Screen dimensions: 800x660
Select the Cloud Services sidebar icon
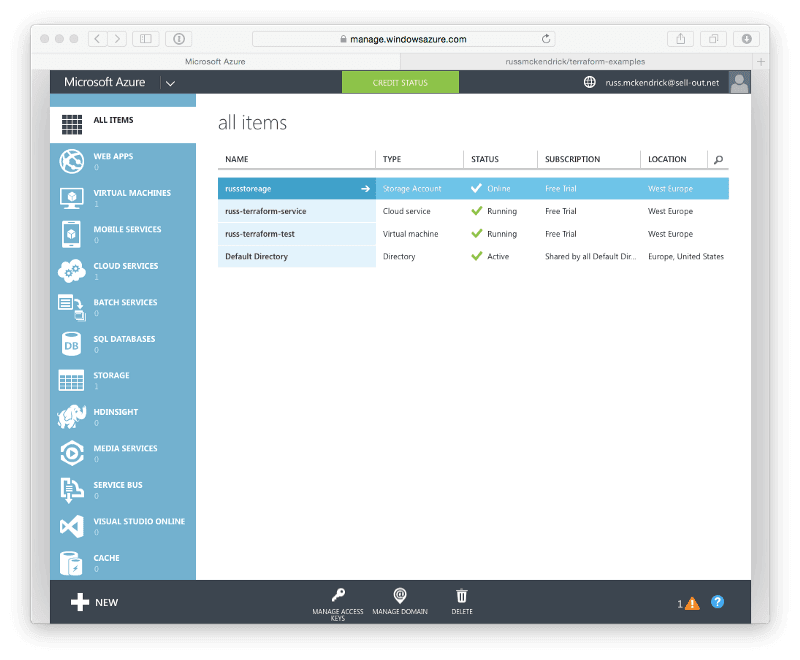[70, 270]
